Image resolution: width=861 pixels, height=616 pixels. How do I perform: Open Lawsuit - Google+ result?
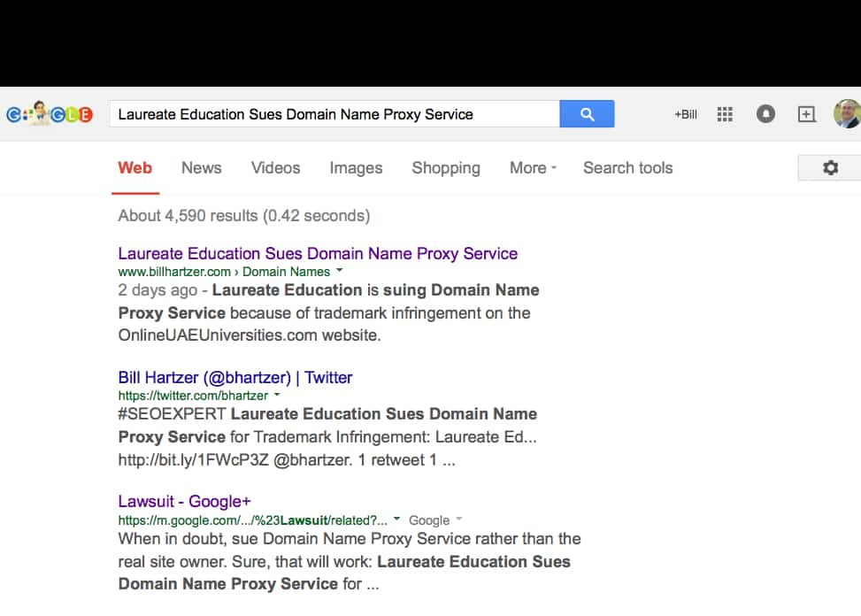click(184, 501)
